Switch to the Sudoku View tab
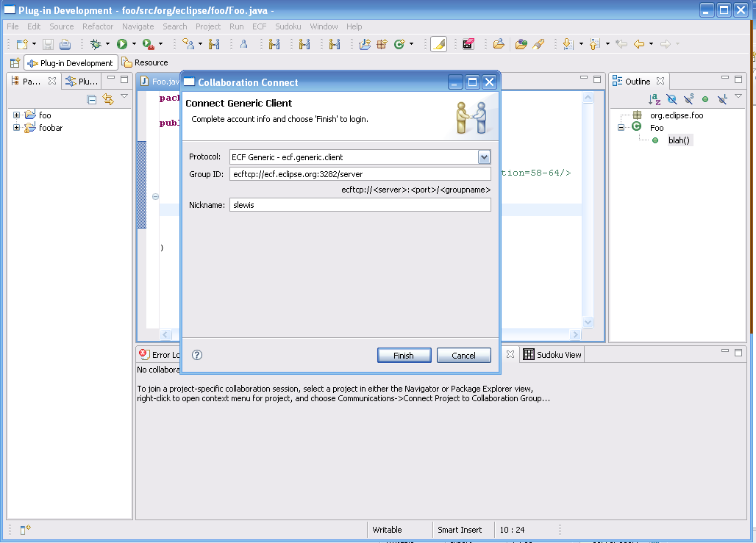Image resolution: width=756 pixels, height=543 pixels. coord(552,355)
